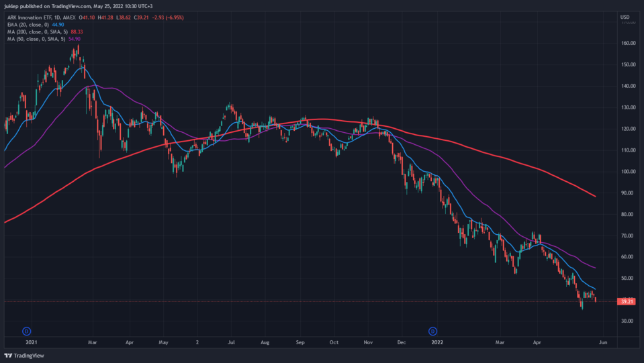Click the 100.00 price axis label
644x363 pixels.
click(x=629, y=172)
